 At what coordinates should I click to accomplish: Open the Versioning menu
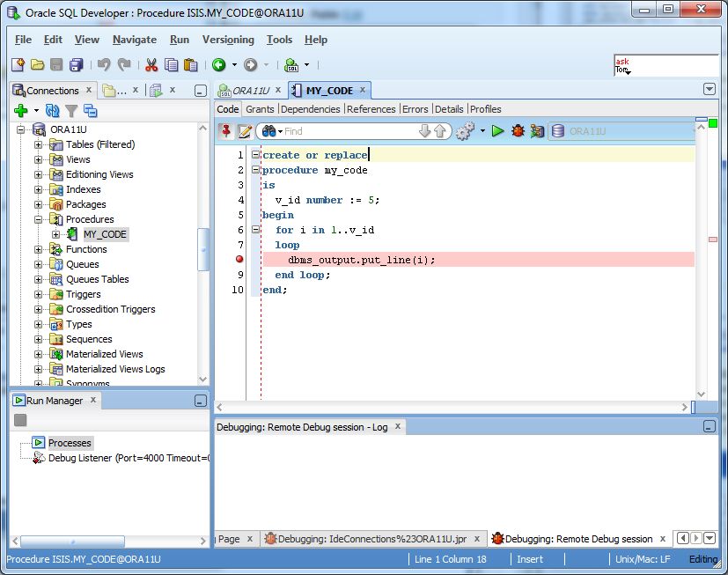[228, 40]
